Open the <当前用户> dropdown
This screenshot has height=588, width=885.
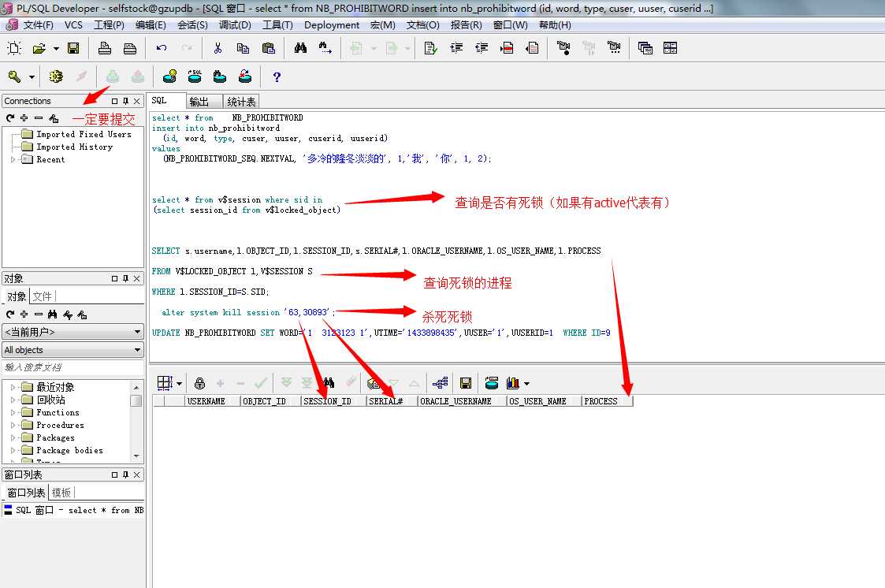[73, 332]
